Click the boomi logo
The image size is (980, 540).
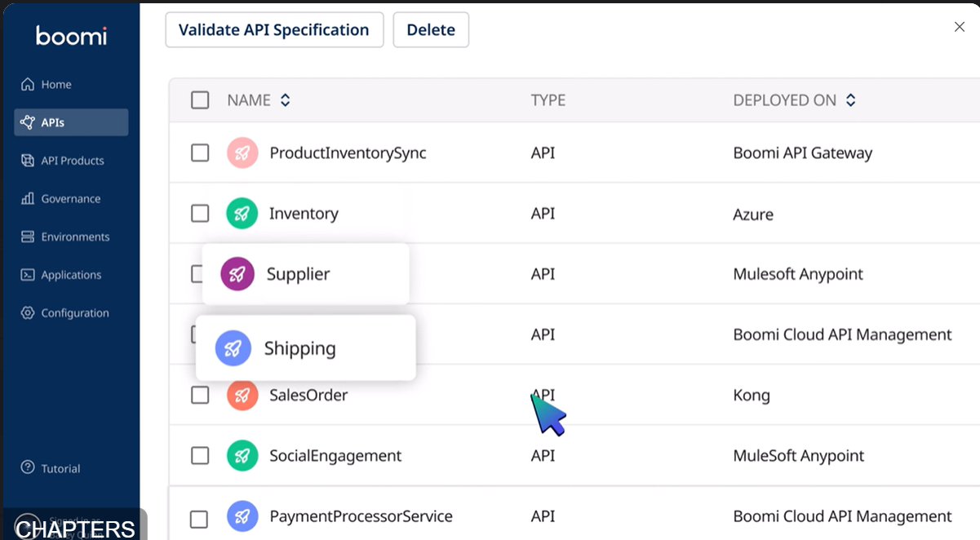click(x=71, y=35)
